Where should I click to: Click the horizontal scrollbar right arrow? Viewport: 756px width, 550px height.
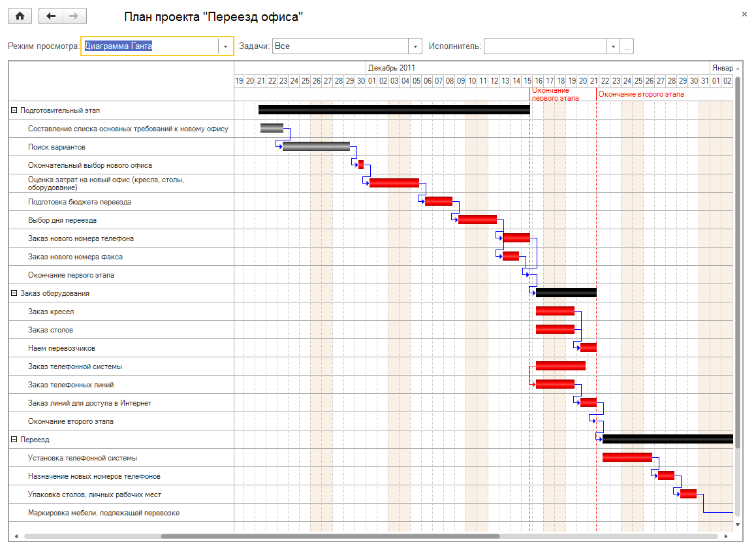tap(725, 536)
